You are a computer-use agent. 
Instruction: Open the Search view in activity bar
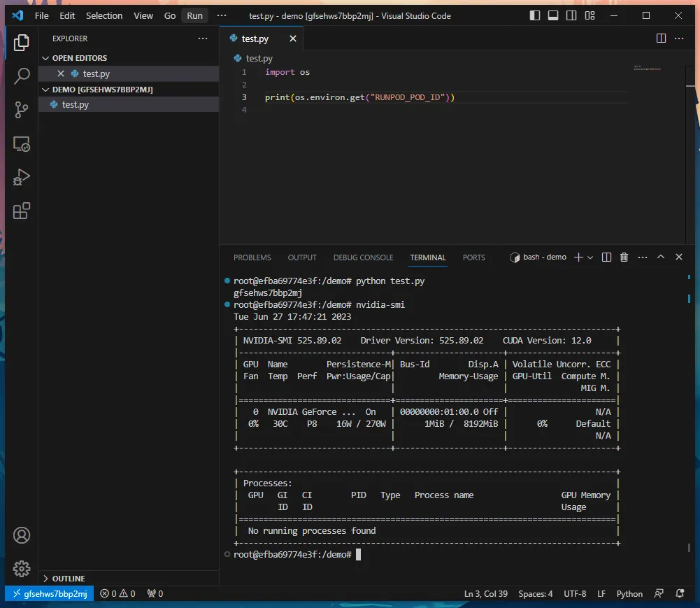tap(22, 76)
